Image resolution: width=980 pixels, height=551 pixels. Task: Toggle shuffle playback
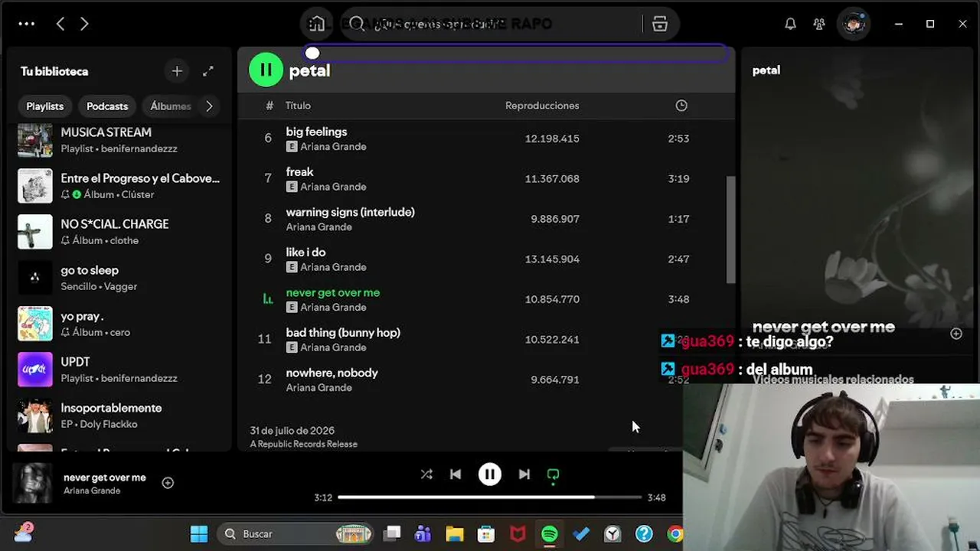(426, 474)
